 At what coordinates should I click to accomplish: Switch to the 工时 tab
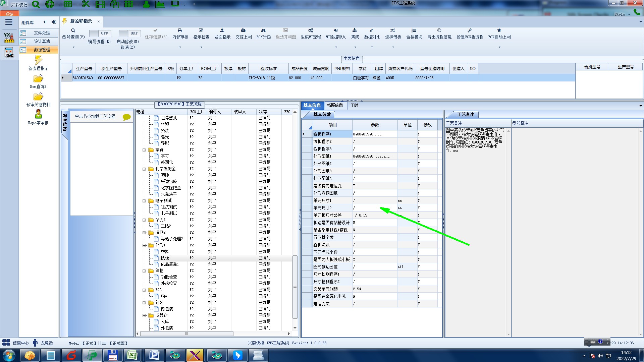tap(354, 105)
